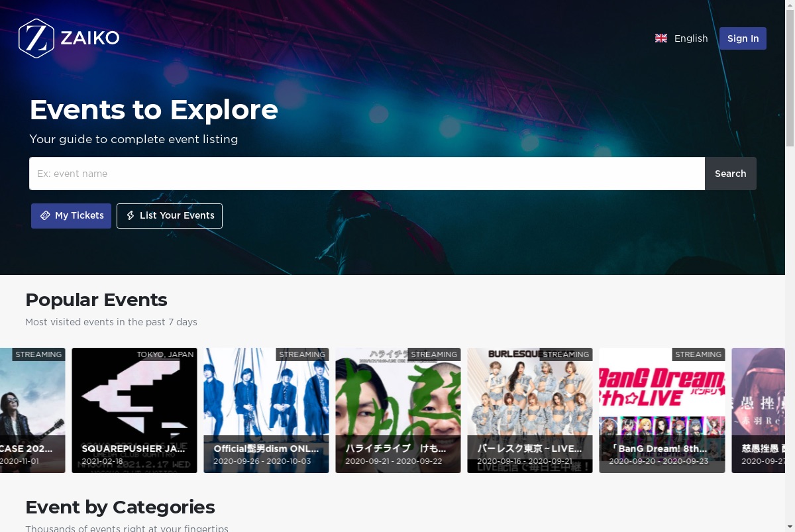The width and height of the screenshot is (795, 532).
Task: Click the lightning bolt icon in List Your Events
Action: (x=131, y=215)
